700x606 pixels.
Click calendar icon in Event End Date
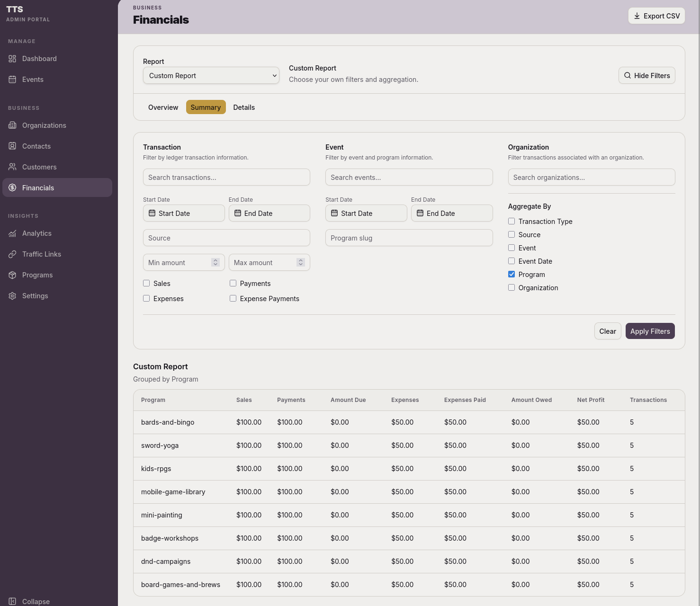[x=420, y=213]
